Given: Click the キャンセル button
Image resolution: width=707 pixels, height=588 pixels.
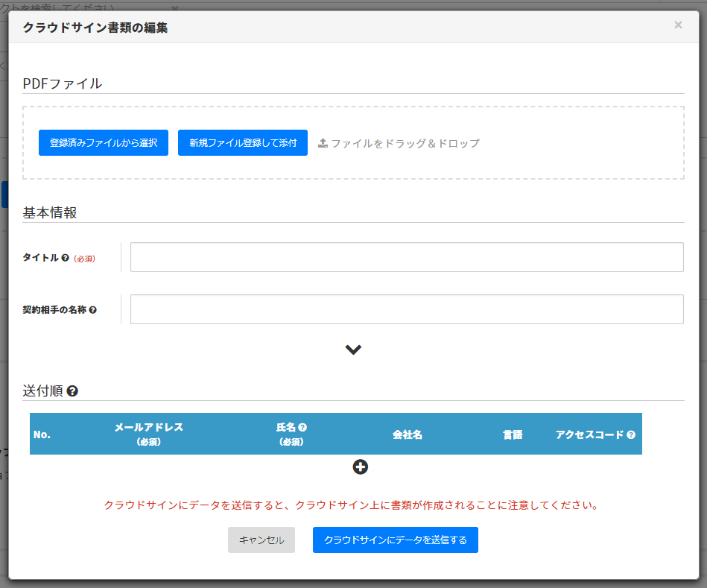Looking at the screenshot, I should 261,540.
